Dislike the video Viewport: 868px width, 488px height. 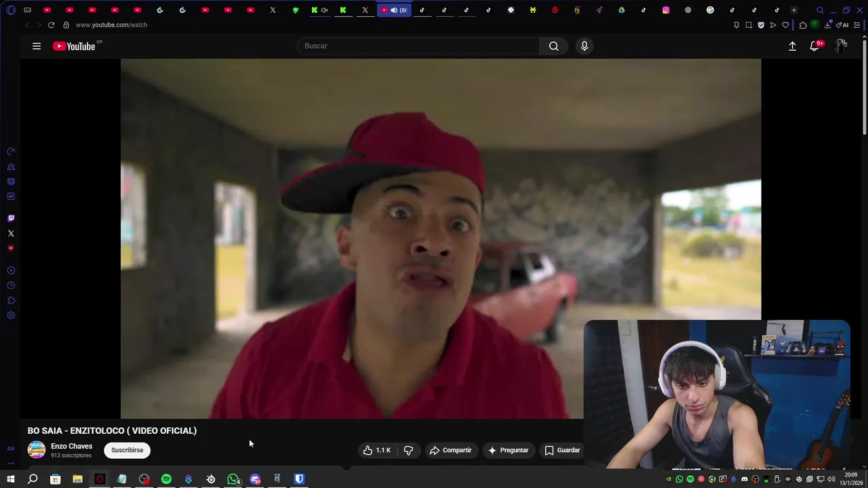pos(408,450)
